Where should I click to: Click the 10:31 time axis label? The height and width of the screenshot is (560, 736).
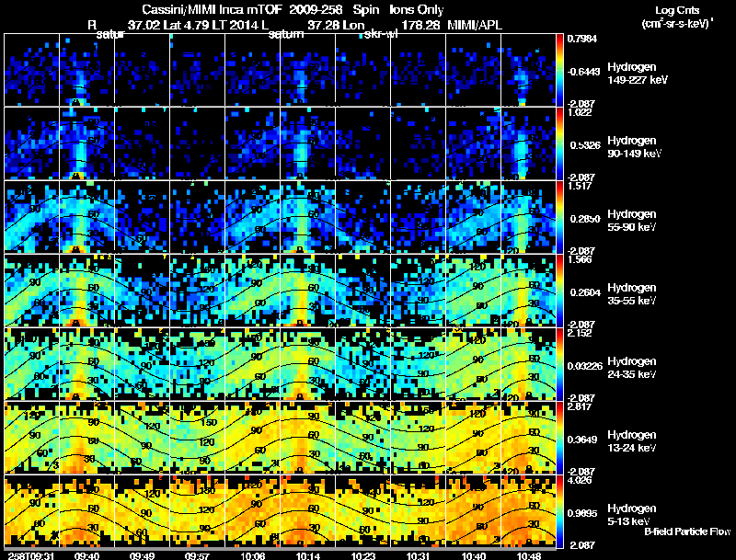pos(419,555)
